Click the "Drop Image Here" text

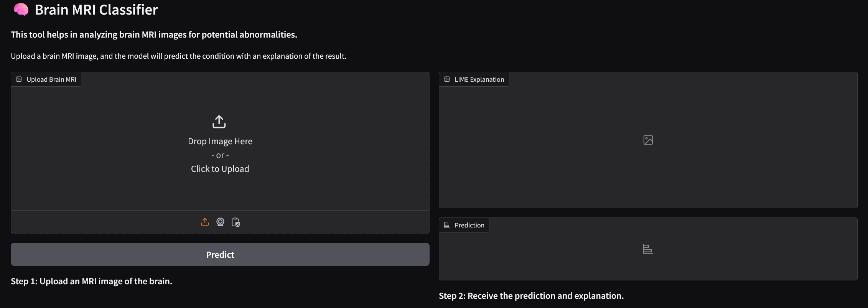click(220, 141)
